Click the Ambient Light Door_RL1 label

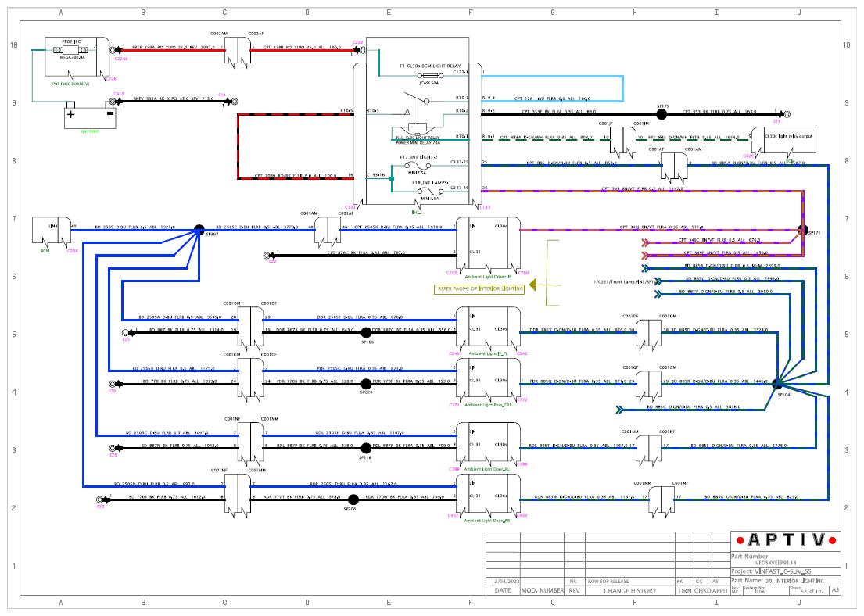[x=488, y=470]
